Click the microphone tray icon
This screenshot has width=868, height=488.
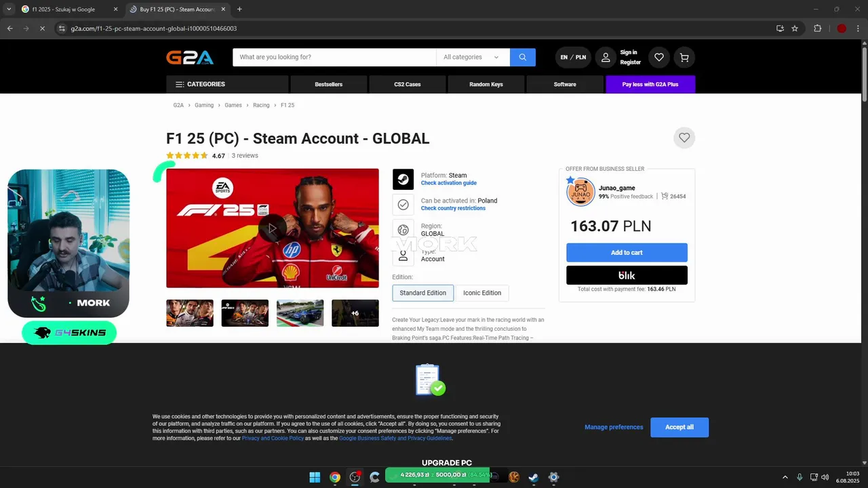[x=800, y=477]
